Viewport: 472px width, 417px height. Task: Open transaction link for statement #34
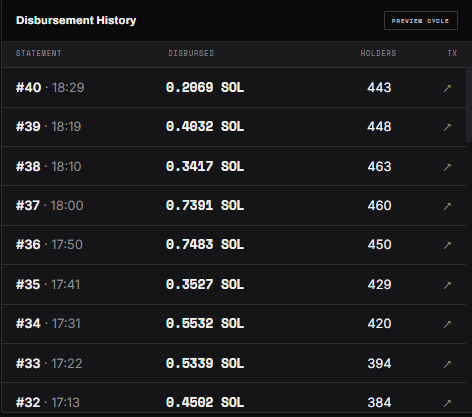point(447,324)
